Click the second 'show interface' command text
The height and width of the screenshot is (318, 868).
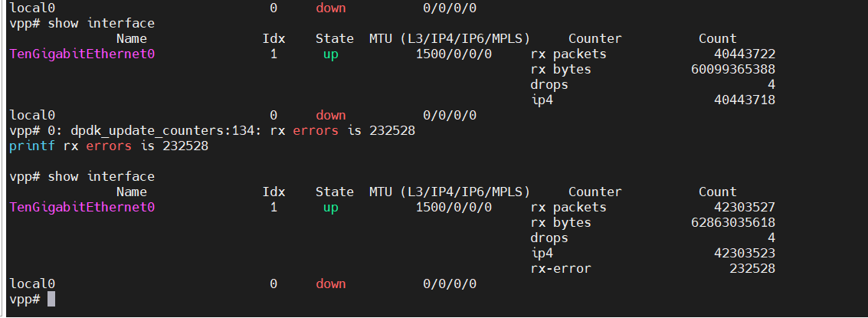(101, 177)
